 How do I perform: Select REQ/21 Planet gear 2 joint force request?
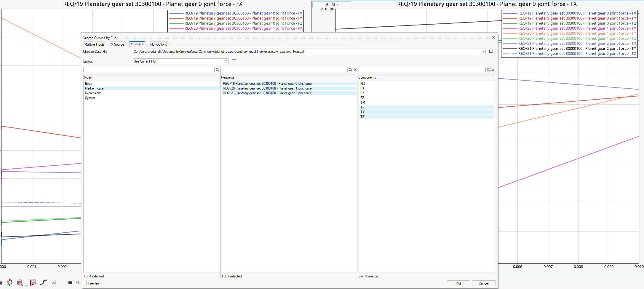tap(289, 93)
